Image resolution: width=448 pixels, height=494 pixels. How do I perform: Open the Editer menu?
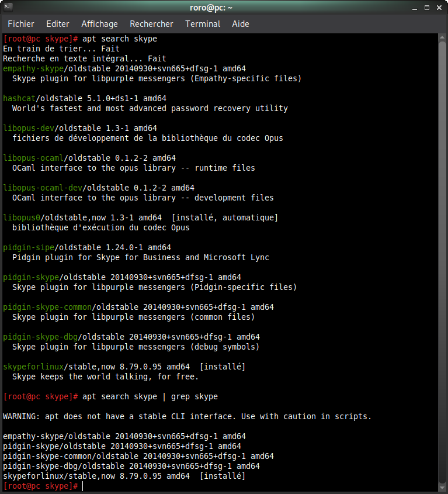coord(58,24)
